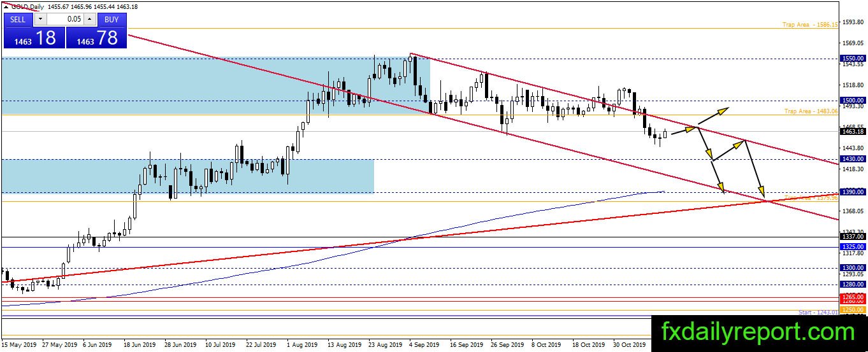The height and width of the screenshot is (352, 868).
Task: Collapse the one-click trading panel triangle
Action: (x=6, y=6)
